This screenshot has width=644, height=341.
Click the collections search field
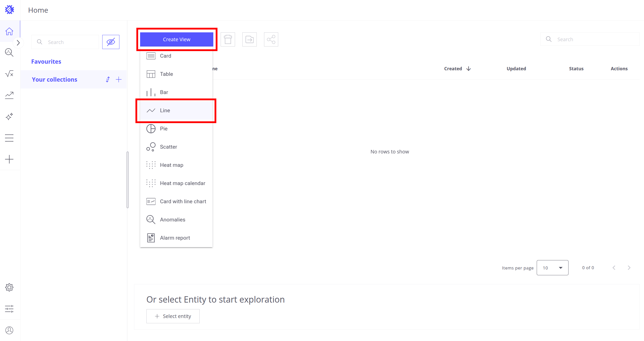68,42
